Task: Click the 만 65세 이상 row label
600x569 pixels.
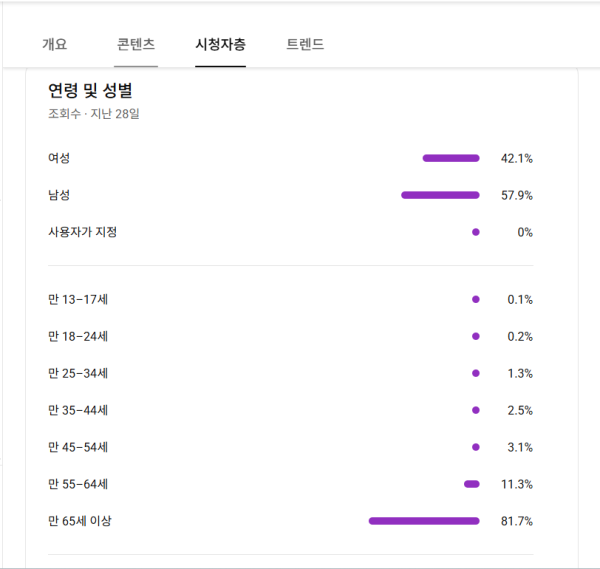Action: click(x=81, y=521)
